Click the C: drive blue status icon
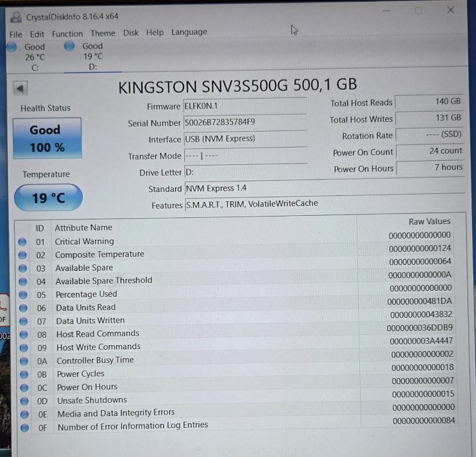This screenshot has width=476, height=457. 12,47
